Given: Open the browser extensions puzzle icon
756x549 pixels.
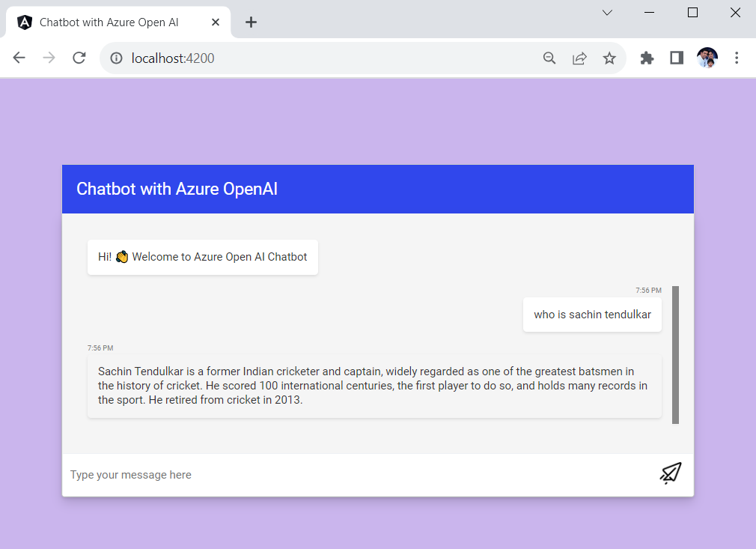Looking at the screenshot, I should (x=647, y=58).
